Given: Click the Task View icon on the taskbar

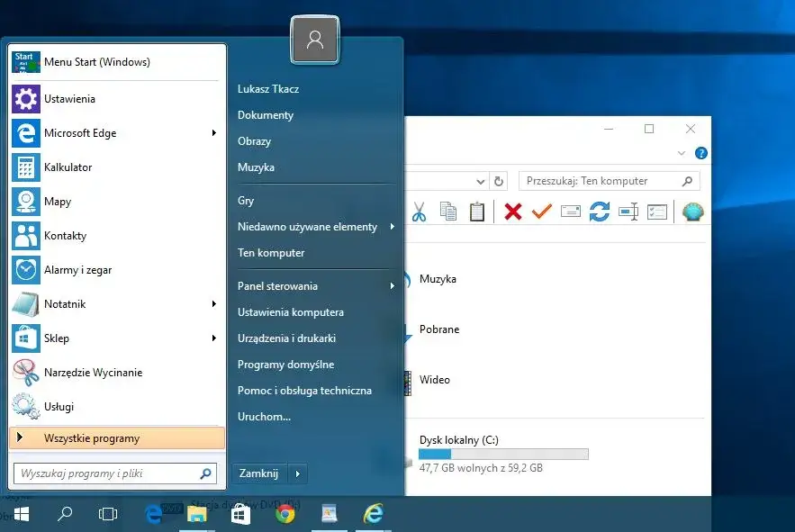Looking at the screenshot, I should (x=108, y=513).
